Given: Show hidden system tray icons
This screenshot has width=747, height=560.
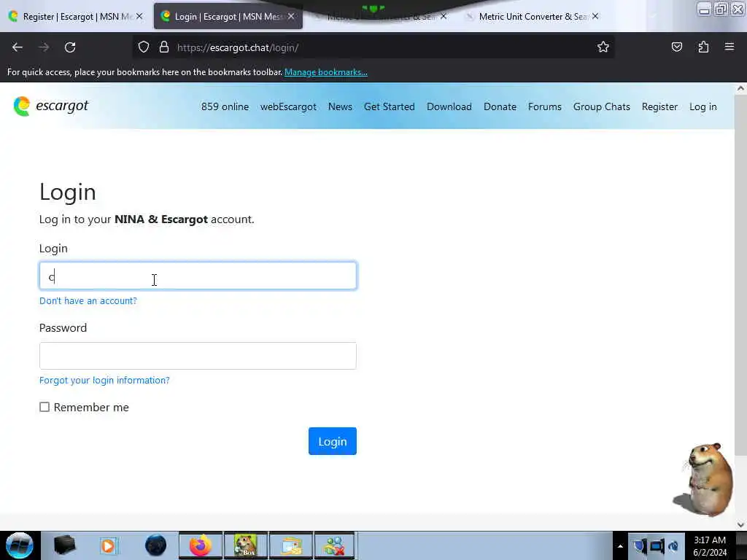Looking at the screenshot, I should 620,546.
